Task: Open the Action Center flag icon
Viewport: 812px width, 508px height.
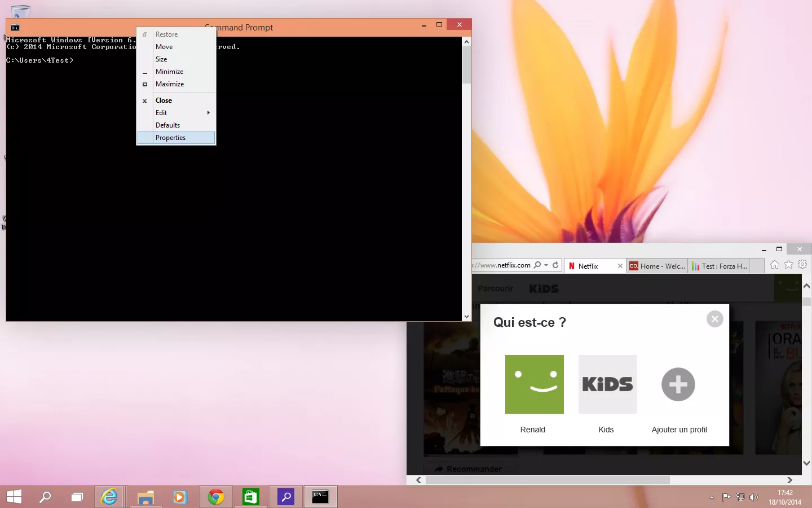Action: click(727, 497)
